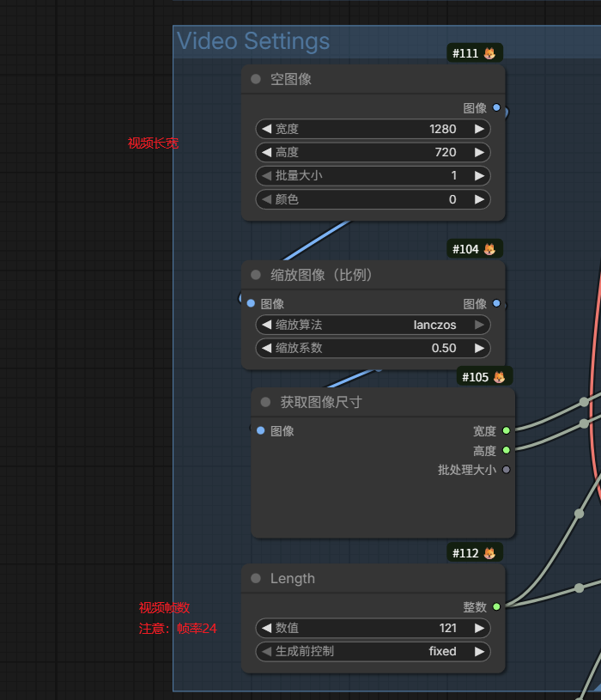This screenshot has width=601, height=700.
Task: Open the 缩放算法 lanczos dropdown
Action: [x=373, y=325]
